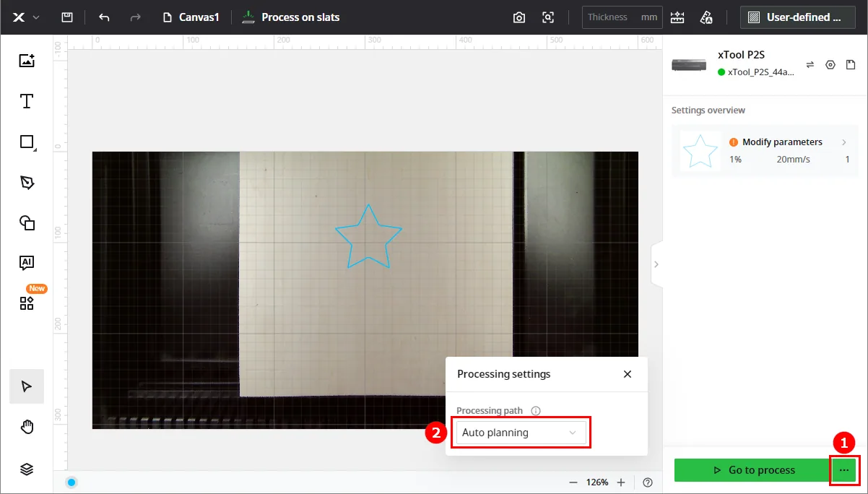Click the switch device arrows icon

point(810,65)
